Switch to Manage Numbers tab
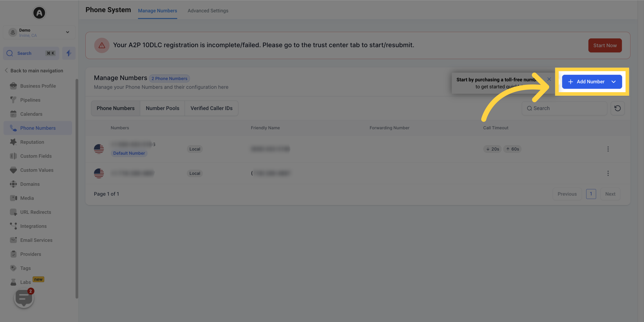The image size is (644, 322). click(x=158, y=11)
